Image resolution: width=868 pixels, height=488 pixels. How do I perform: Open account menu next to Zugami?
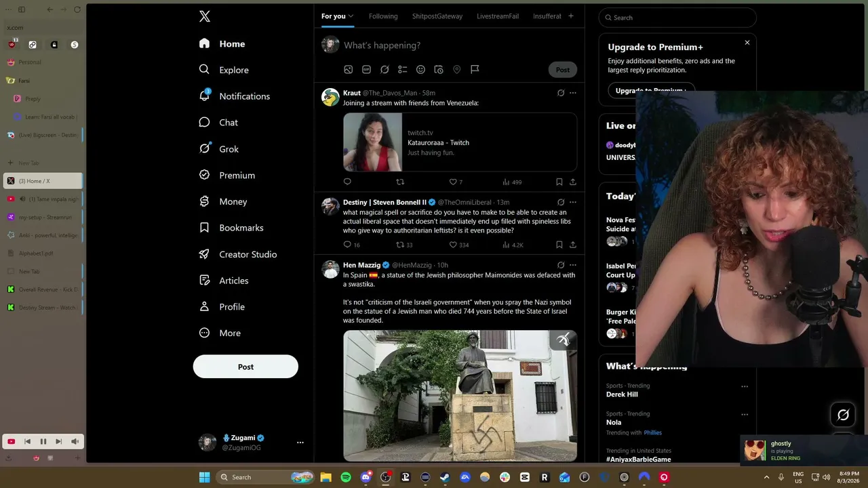pyautogui.click(x=300, y=443)
